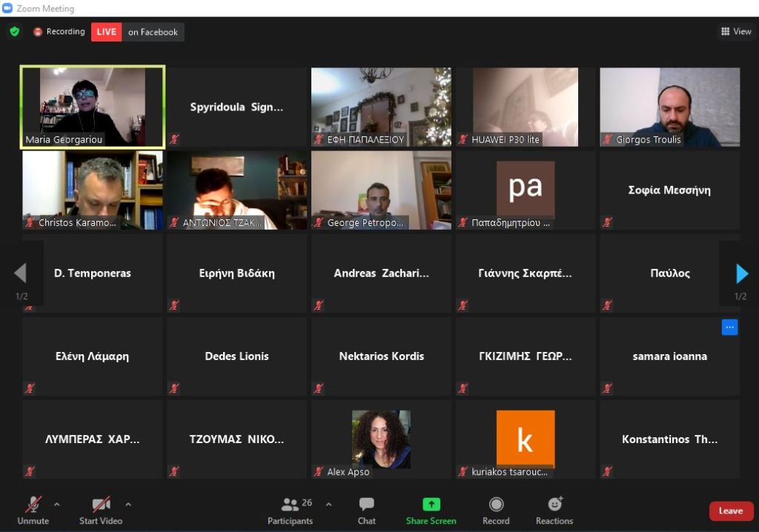
Task: Expand audio options arrow next to Unmute
Action: tap(57, 505)
